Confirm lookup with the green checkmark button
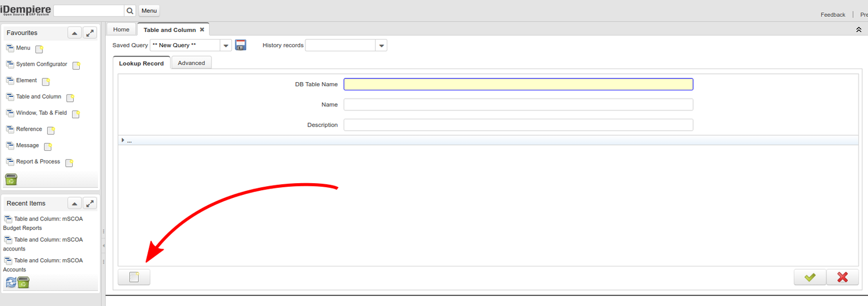This screenshot has width=868, height=306. click(810, 277)
